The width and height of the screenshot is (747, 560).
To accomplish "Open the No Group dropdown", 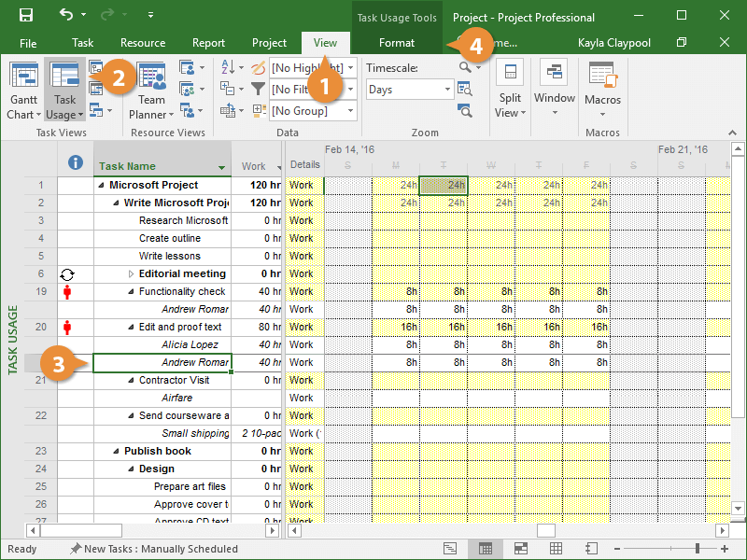I will click(350, 111).
